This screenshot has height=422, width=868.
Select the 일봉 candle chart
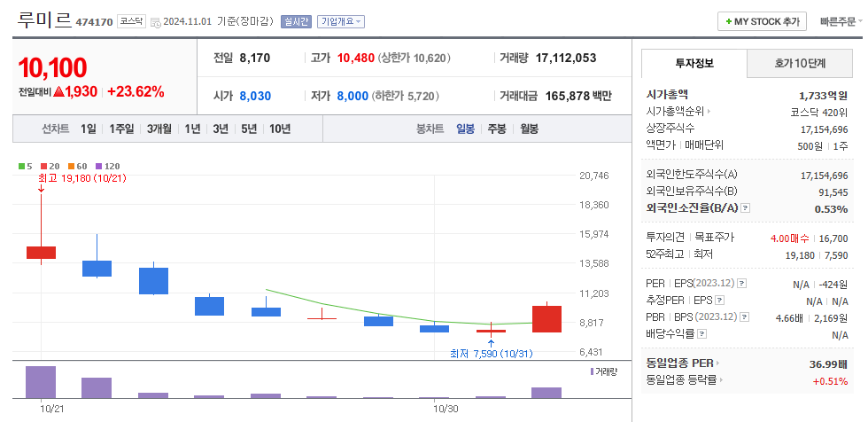[x=465, y=129]
